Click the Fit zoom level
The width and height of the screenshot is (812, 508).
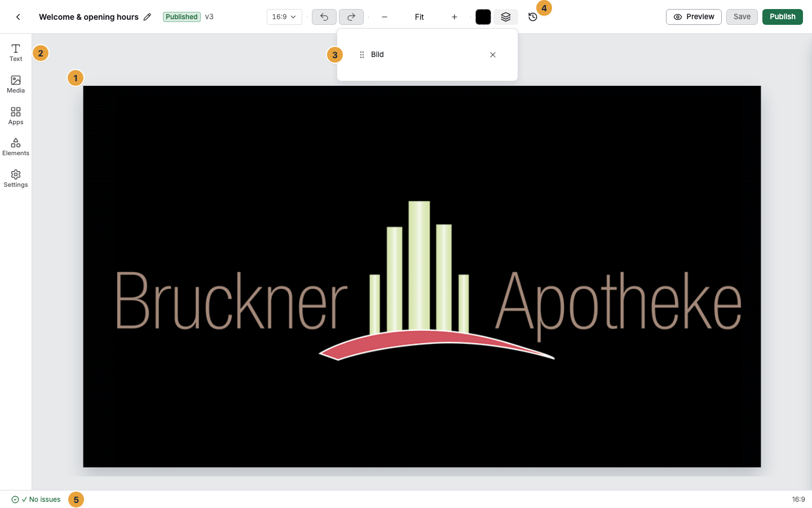(x=420, y=17)
